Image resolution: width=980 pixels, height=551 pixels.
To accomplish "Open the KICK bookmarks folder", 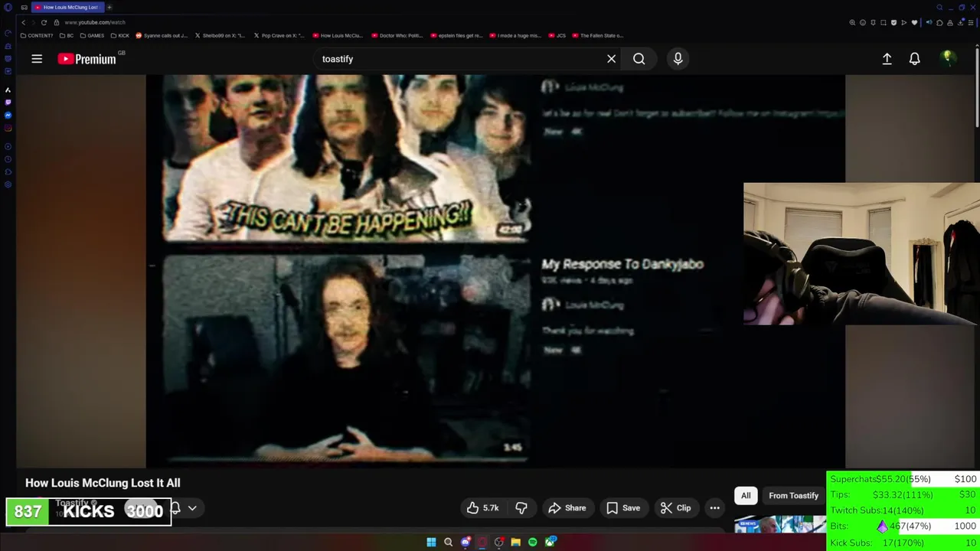I will (120, 35).
